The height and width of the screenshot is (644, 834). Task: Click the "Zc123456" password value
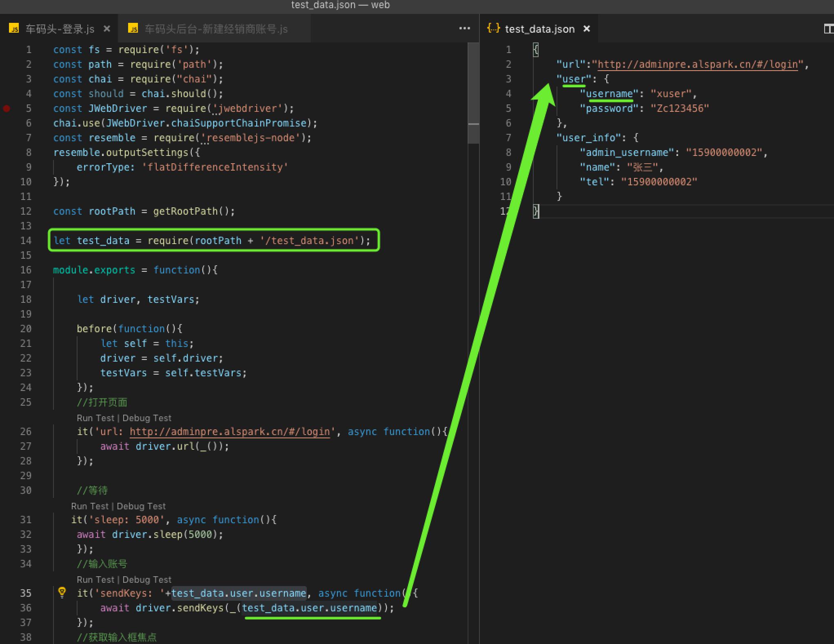[x=680, y=108]
